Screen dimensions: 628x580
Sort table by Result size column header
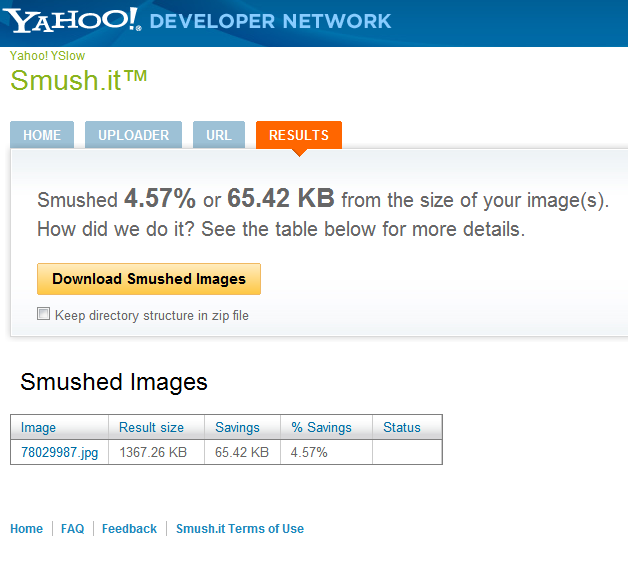[x=156, y=427]
